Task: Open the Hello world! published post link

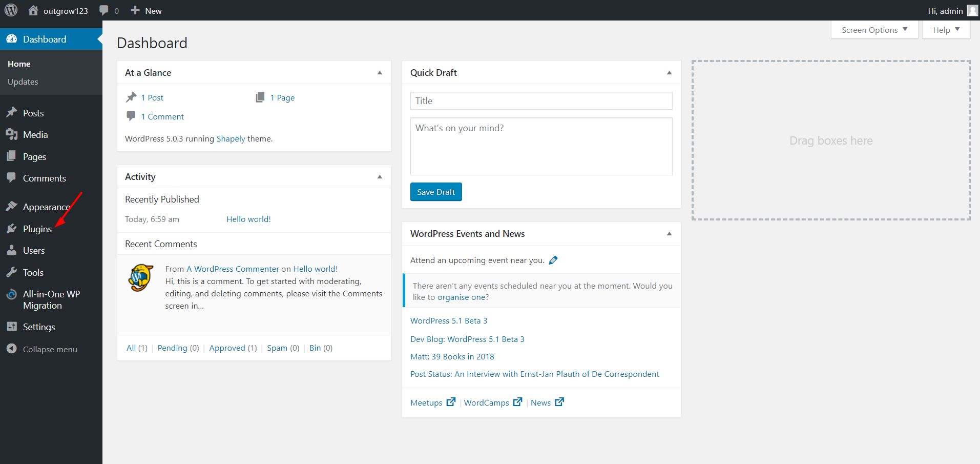Action: (x=248, y=219)
